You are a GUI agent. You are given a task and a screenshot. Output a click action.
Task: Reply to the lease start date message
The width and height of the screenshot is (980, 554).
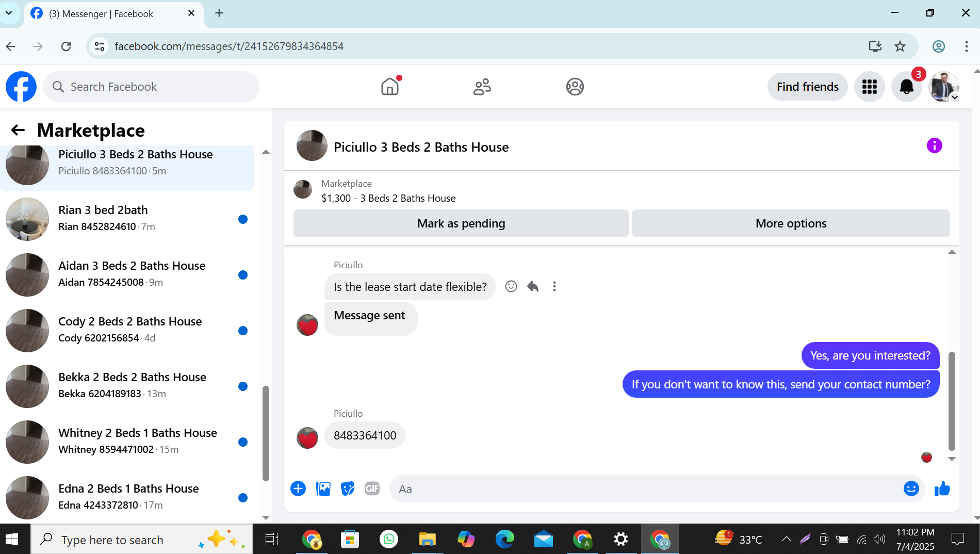pos(533,286)
